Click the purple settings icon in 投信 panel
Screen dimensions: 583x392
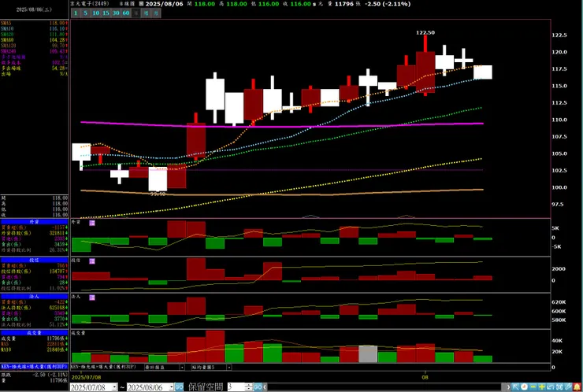[x=92, y=261]
